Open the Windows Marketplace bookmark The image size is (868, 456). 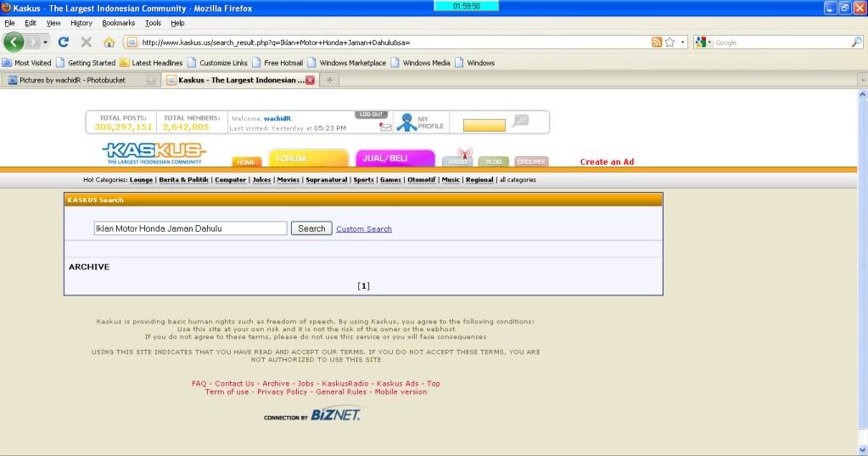[347, 63]
